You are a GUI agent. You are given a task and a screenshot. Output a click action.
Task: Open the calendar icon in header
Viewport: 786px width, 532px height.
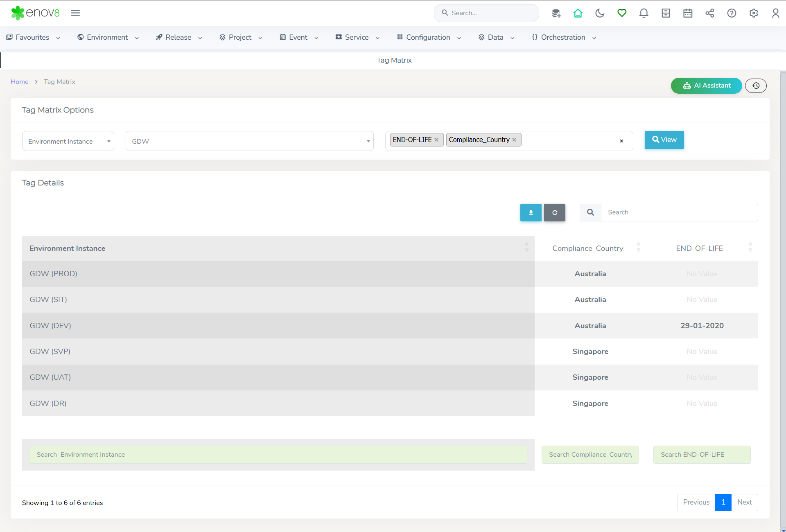(688, 13)
